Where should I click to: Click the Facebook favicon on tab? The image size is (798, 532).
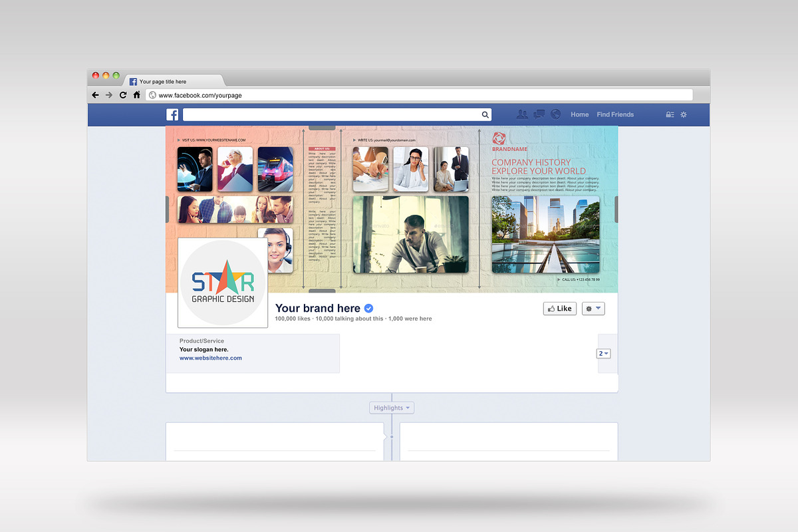point(133,81)
